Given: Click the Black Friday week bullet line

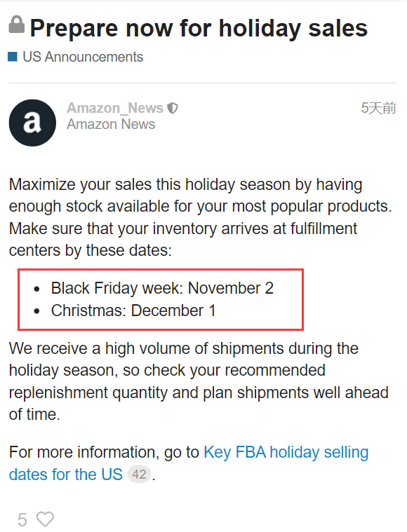Looking at the screenshot, I should [x=162, y=288].
